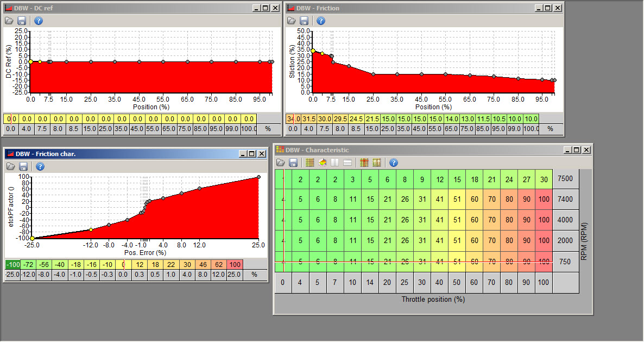The image size is (644, 342).
Task: Select the 25.0 point on Friction graph
Action: [x=373, y=74]
